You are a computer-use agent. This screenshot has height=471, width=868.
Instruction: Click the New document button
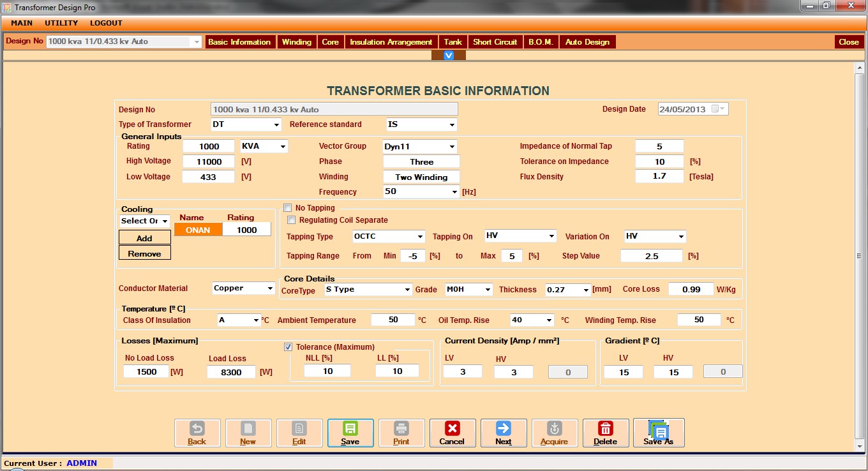[x=248, y=433]
